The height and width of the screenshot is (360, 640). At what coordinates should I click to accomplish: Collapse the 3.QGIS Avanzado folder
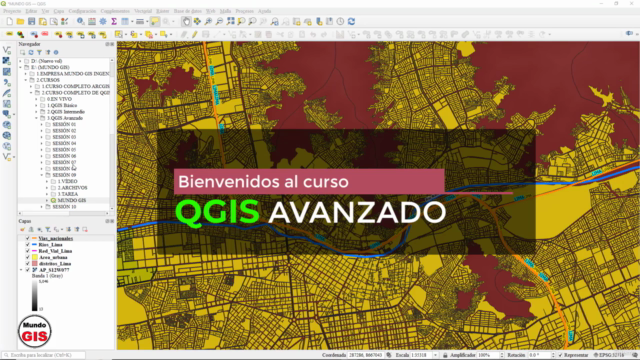(36, 118)
